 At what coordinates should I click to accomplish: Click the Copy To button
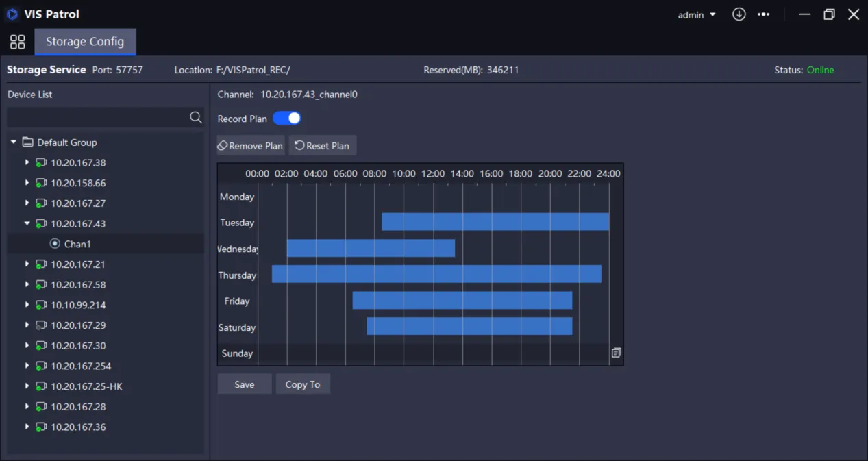(x=303, y=384)
